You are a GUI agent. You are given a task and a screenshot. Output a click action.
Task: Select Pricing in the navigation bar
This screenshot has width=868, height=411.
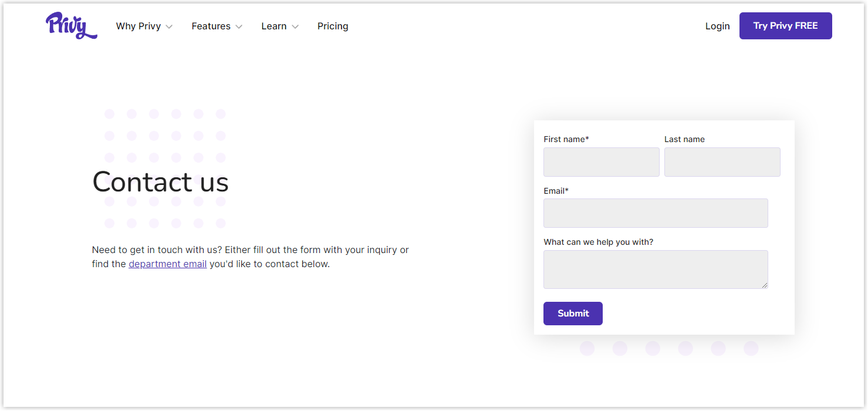[333, 26]
